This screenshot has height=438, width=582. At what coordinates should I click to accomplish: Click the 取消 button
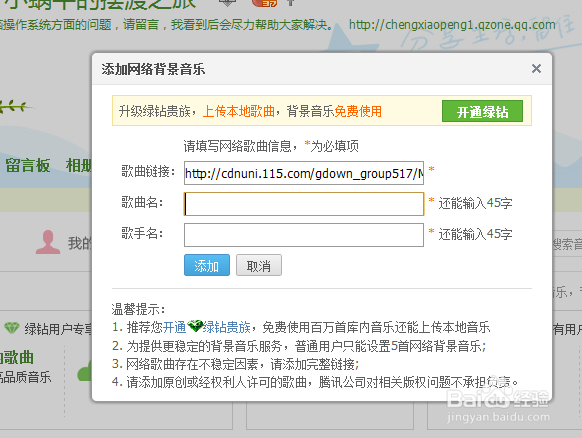point(259,265)
